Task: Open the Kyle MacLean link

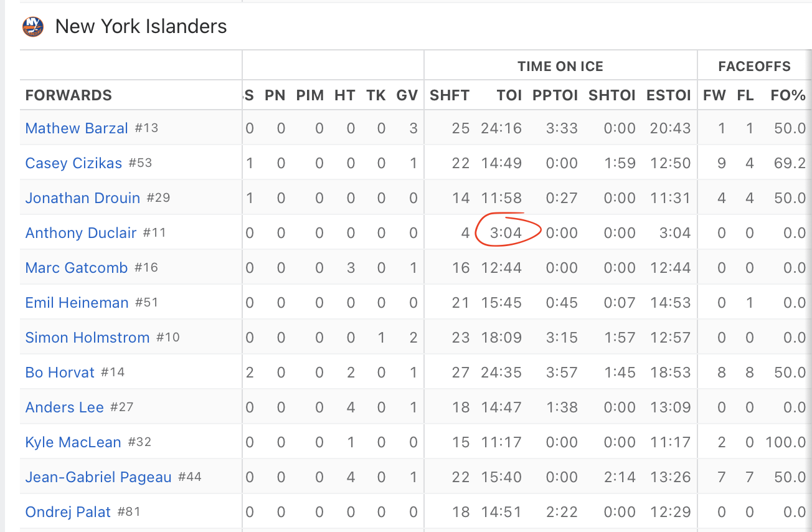Action: (x=73, y=442)
